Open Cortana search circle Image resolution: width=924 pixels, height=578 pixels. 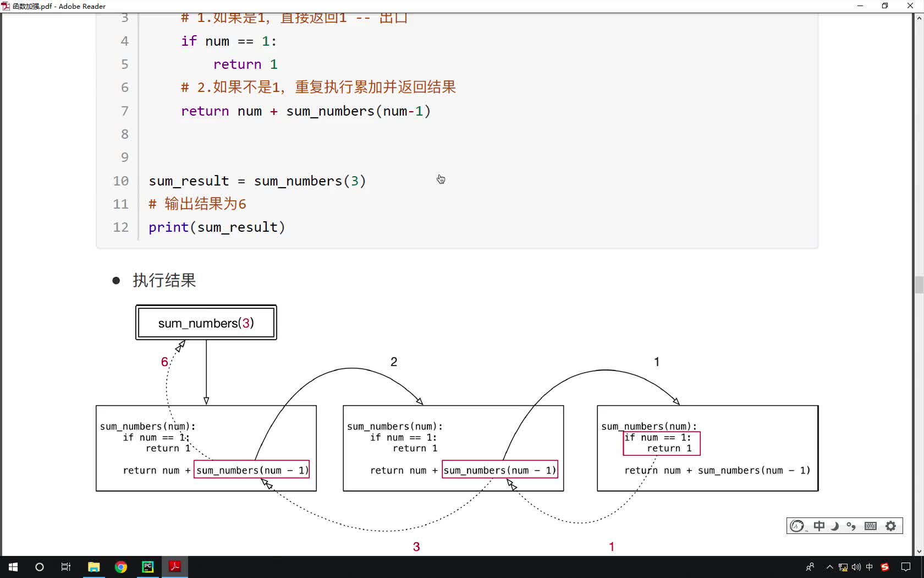pyautogui.click(x=40, y=567)
